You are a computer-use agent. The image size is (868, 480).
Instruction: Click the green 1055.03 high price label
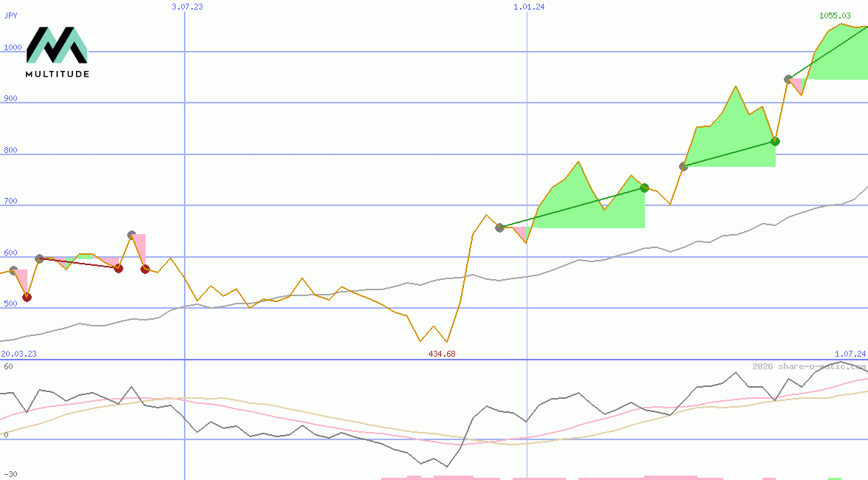click(x=834, y=16)
